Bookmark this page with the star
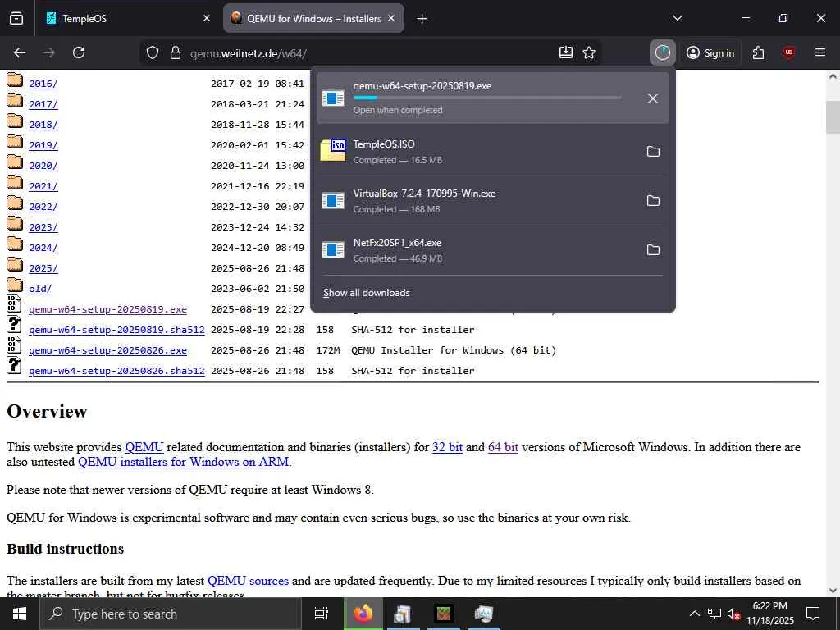Image resolution: width=840 pixels, height=630 pixels. point(589,52)
